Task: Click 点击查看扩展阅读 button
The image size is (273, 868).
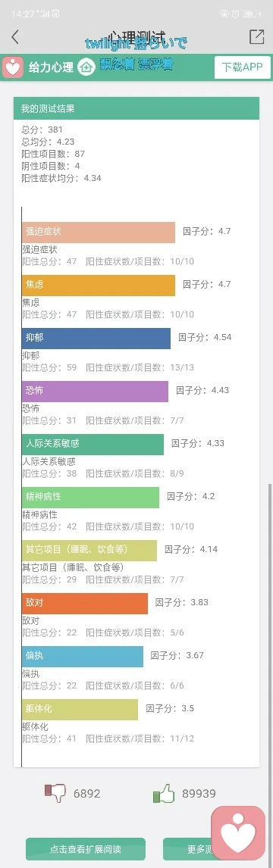Action: (x=85, y=848)
